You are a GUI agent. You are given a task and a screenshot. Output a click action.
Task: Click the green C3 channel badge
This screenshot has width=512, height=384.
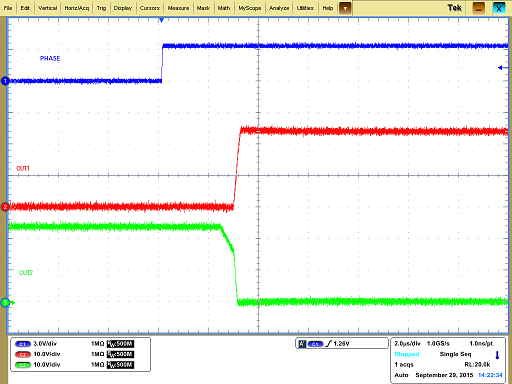pos(23,365)
